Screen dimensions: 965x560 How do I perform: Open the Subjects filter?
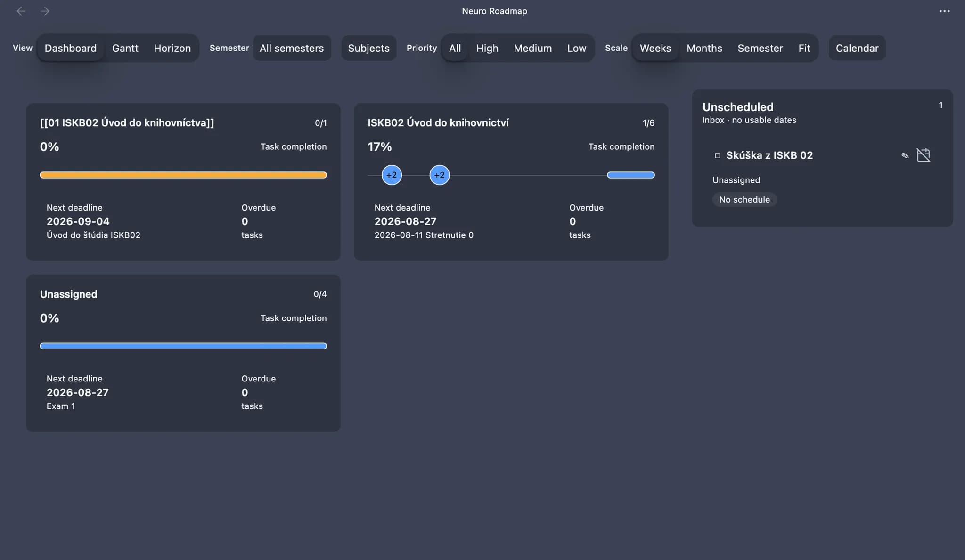coord(368,48)
